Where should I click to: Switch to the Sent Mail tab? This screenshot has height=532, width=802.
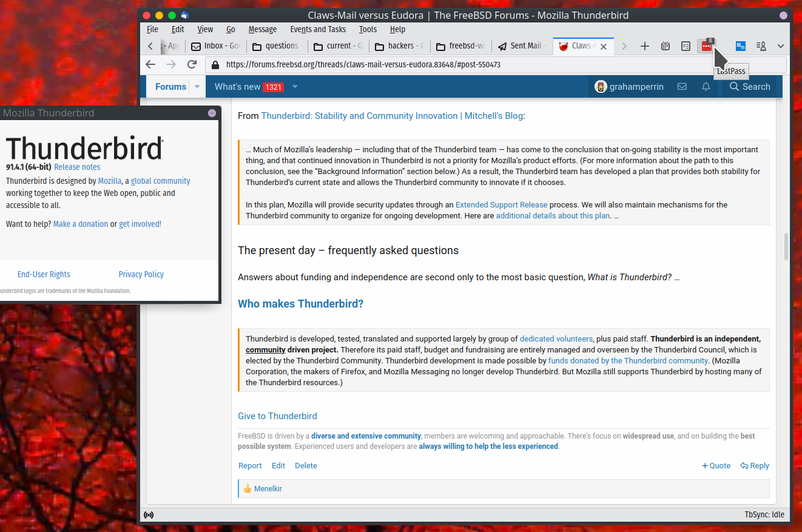521,46
